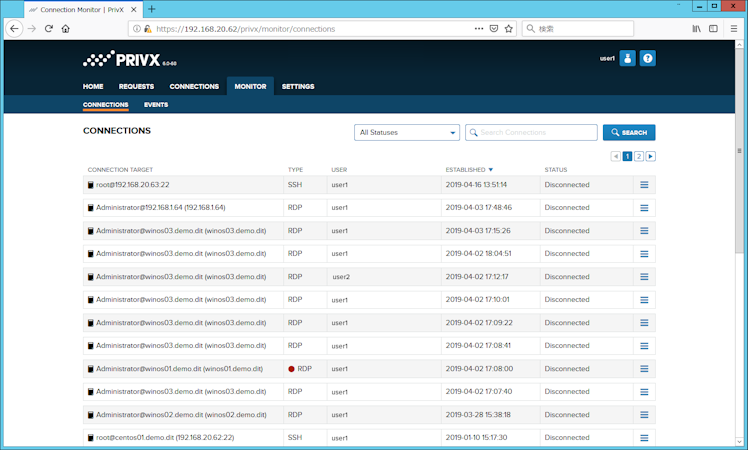Sort by TYPE column header
The width and height of the screenshot is (748, 450).
[x=295, y=170]
